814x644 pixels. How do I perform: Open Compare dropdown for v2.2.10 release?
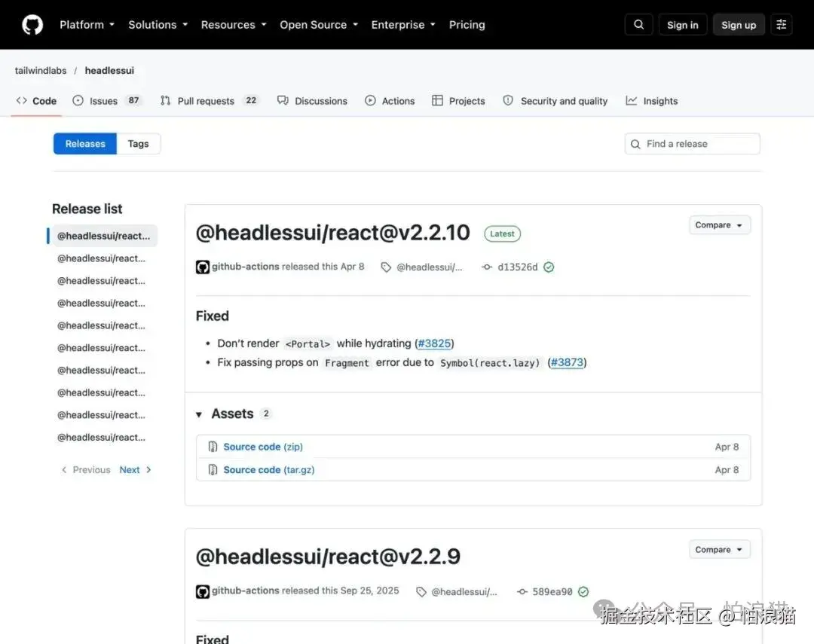click(x=720, y=225)
